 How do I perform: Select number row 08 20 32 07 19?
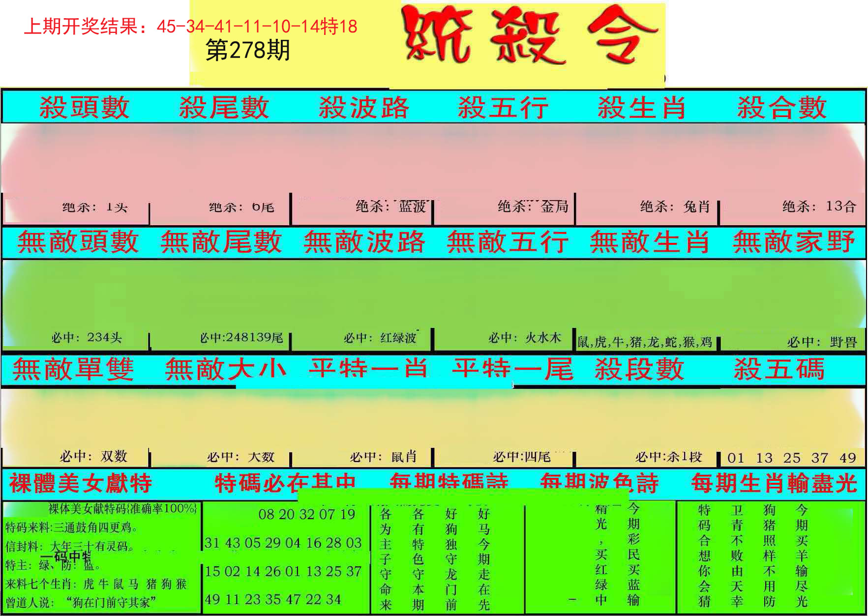coord(307,515)
